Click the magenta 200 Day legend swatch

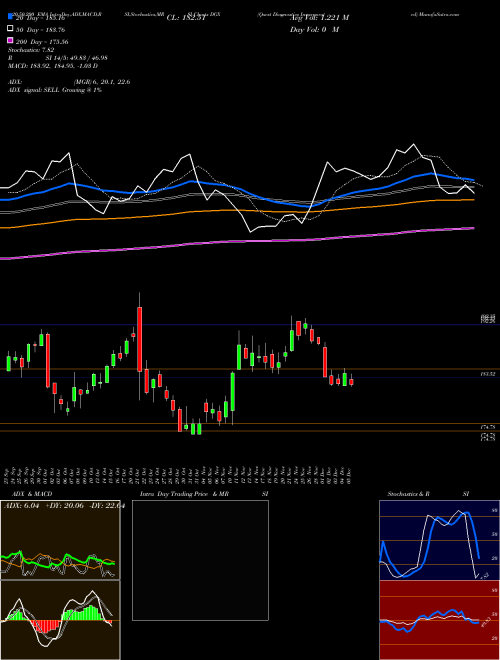tap(10, 41)
